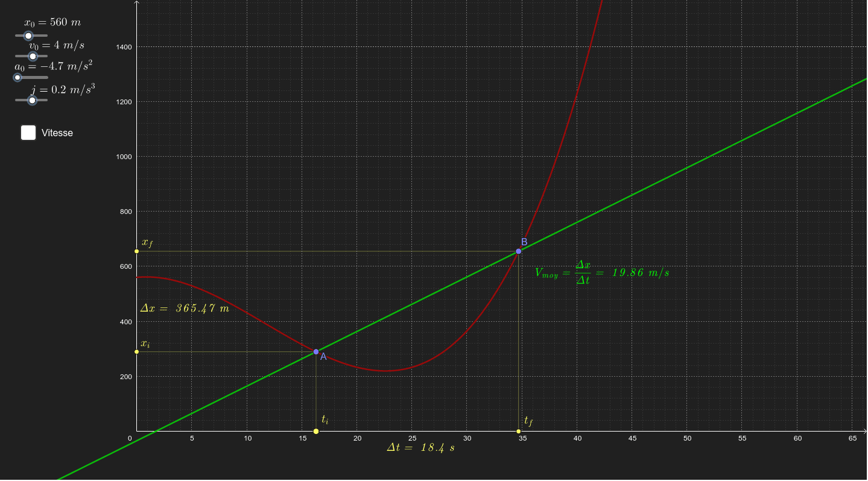The image size is (868, 481).
Task: Click the 600 tick label on the vertical axis
Action: click(x=126, y=266)
